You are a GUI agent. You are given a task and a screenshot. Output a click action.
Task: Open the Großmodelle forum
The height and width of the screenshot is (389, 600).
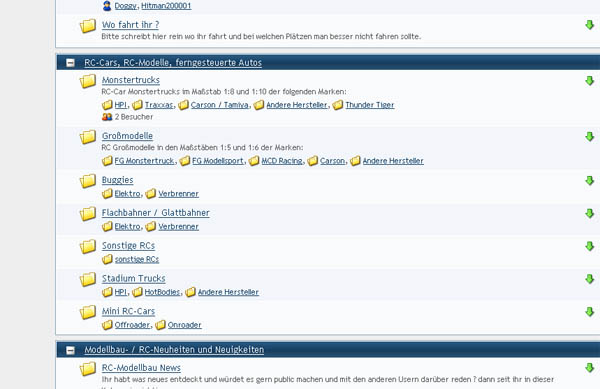[127, 136]
